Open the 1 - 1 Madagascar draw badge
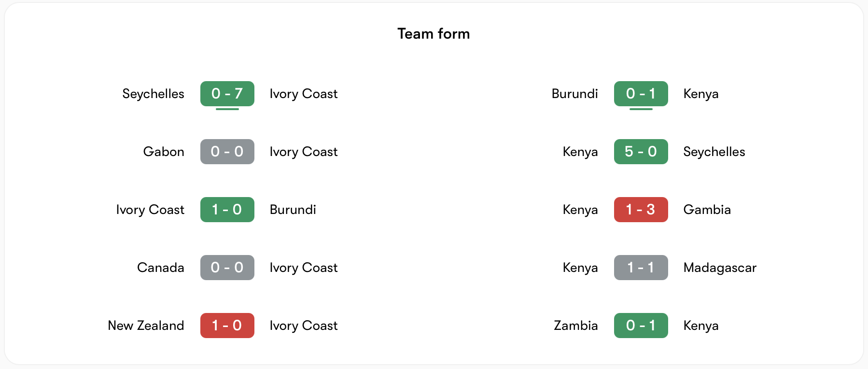The height and width of the screenshot is (369, 868). pyautogui.click(x=641, y=268)
